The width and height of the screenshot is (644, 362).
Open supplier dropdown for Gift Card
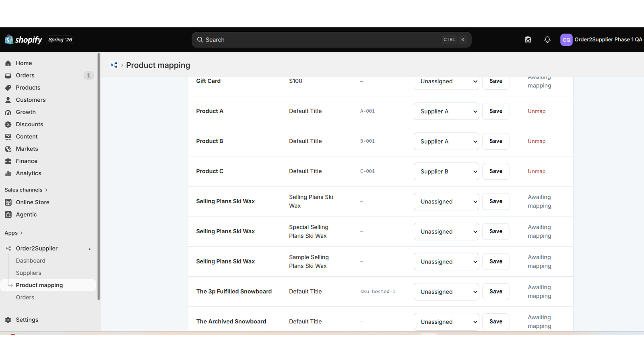click(x=446, y=81)
